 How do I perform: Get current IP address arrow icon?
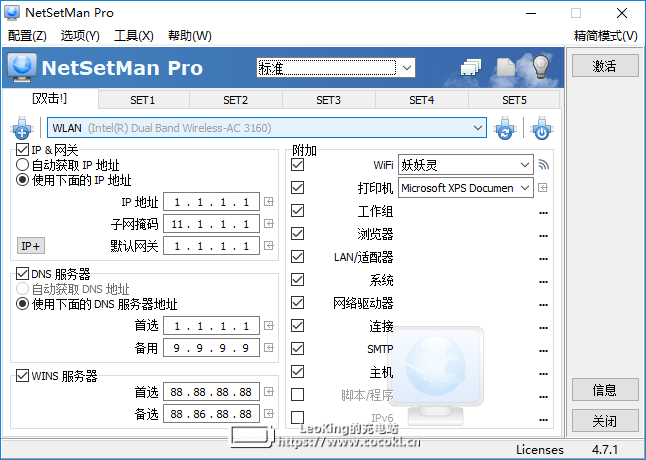269,201
